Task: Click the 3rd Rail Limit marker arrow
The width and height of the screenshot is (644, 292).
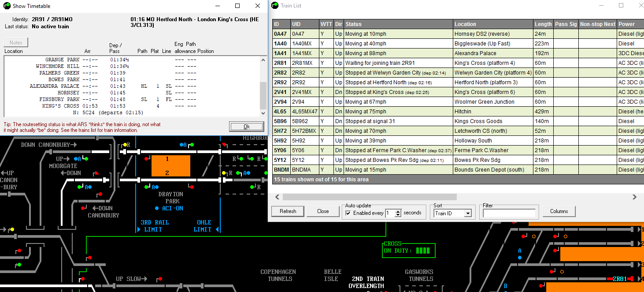Action: 138,229
